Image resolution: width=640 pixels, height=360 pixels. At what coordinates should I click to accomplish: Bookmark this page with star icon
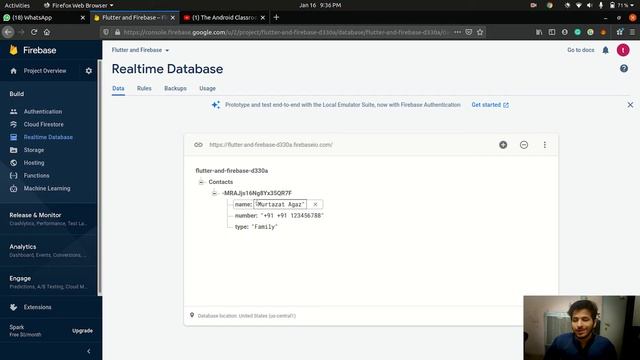coord(480,32)
